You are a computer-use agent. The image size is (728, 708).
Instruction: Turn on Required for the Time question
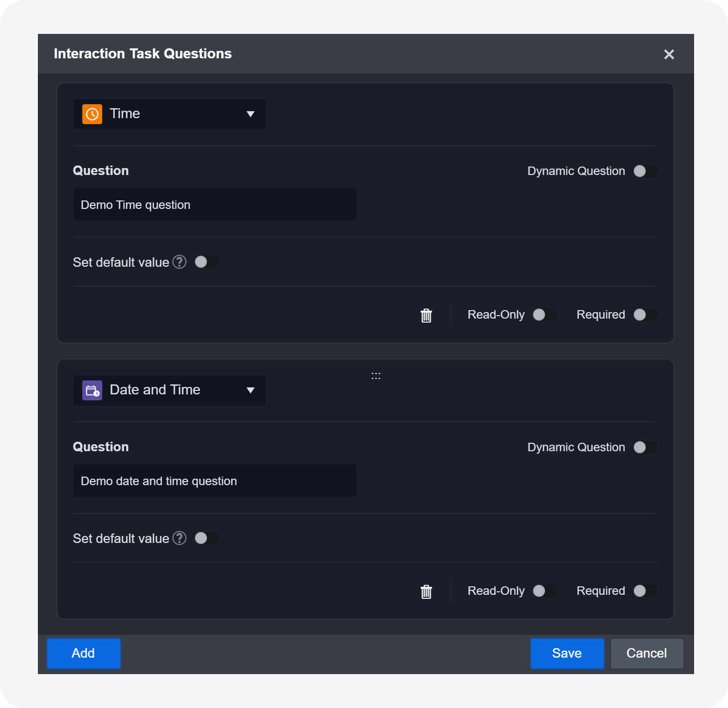[645, 315]
